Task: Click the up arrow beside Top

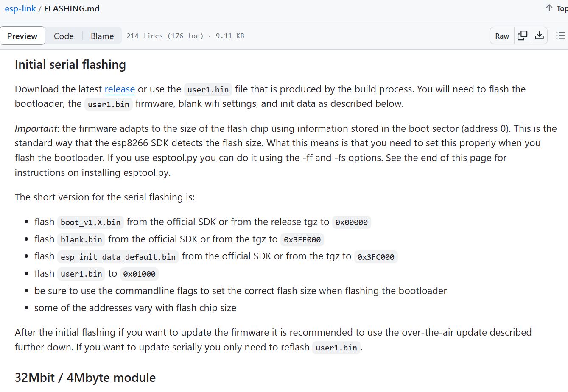Action: 549,8
